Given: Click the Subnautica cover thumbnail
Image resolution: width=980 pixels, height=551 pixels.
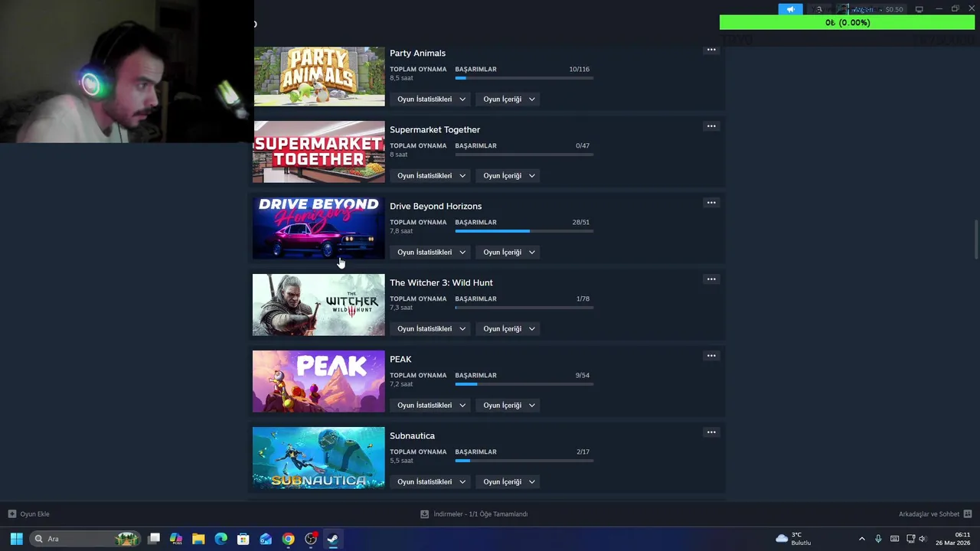Looking at the screenshot, I should click(x=318, y=458).
